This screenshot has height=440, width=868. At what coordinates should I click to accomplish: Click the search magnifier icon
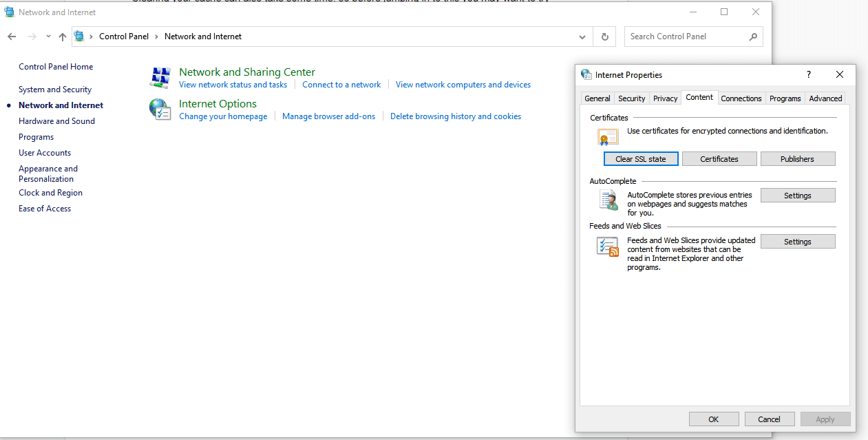(x=753, y=36)
